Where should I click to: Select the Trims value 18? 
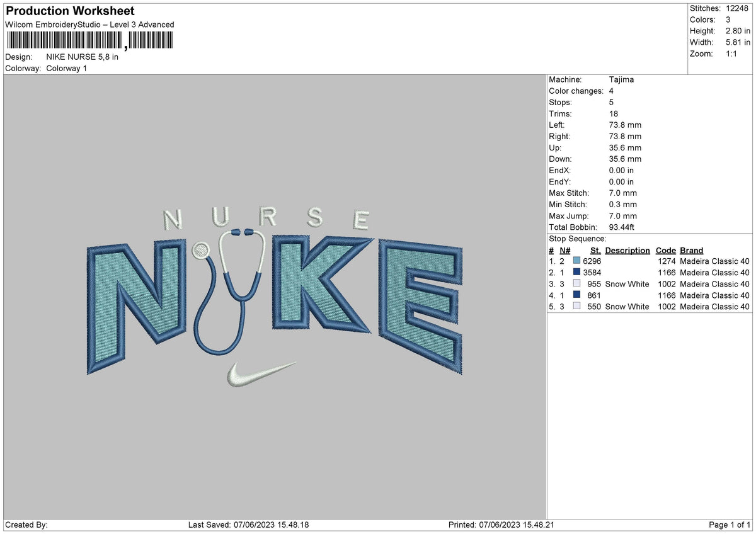614,113
